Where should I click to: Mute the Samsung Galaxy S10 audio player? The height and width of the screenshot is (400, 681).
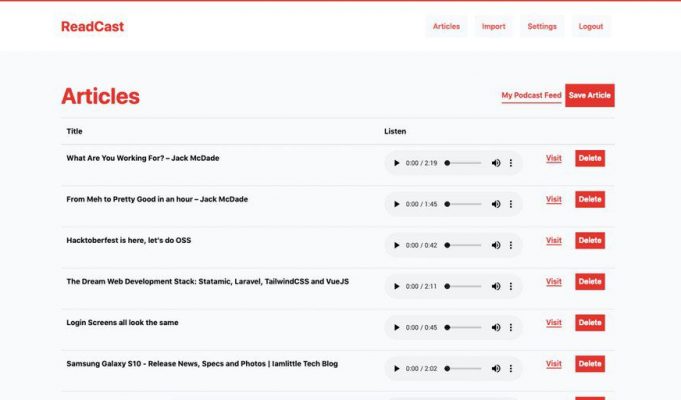pyautogui.click(x=496, y=368)
